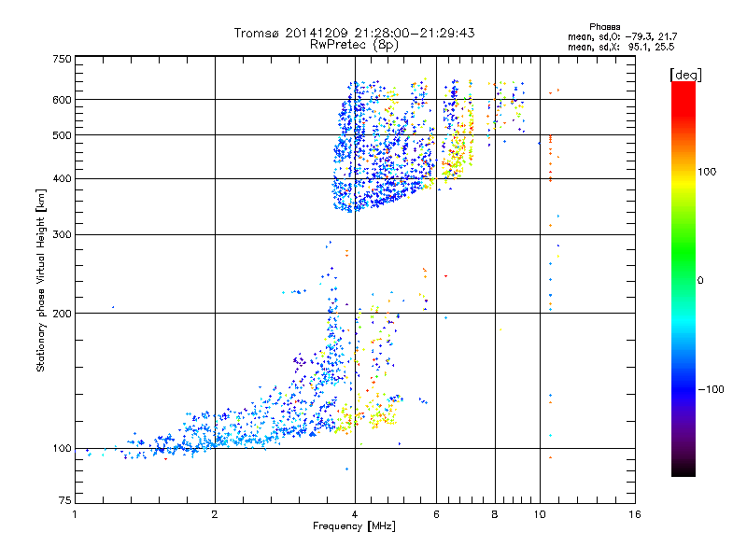Click the Phases header text
Viewport: 747px width, 560px height.
pyautogui.click(x=604, y=27)
